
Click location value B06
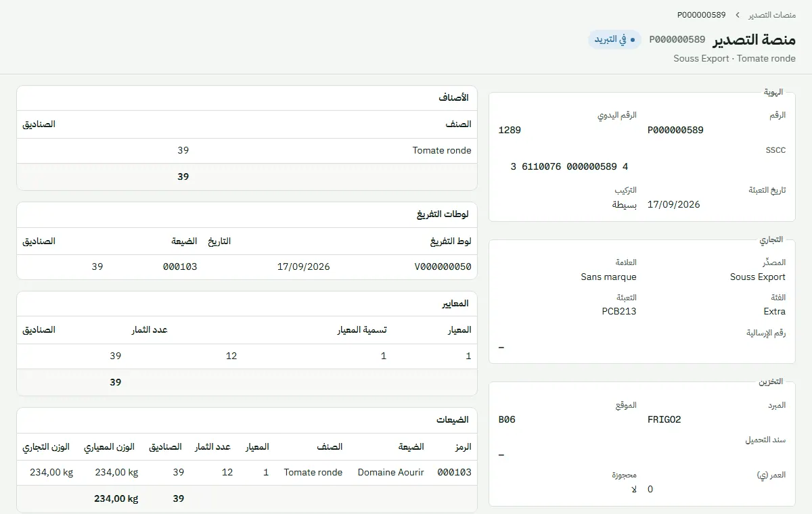(x=507, y=419)
